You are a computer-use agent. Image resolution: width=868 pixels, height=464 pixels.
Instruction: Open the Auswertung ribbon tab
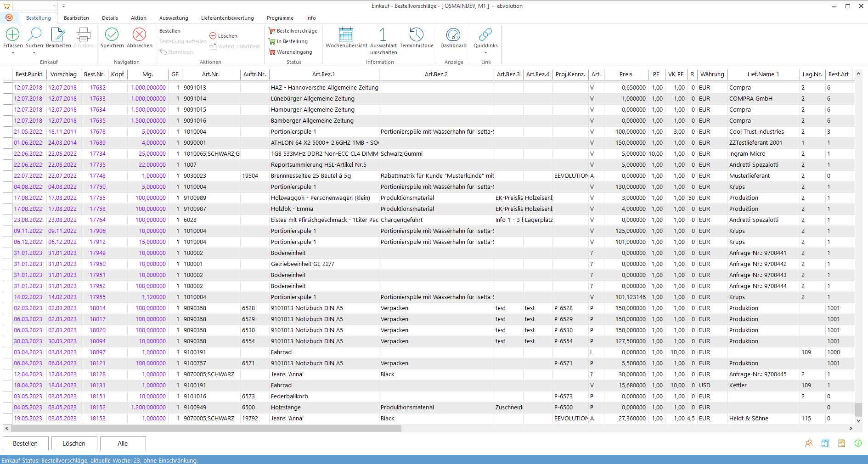[174, 18]
